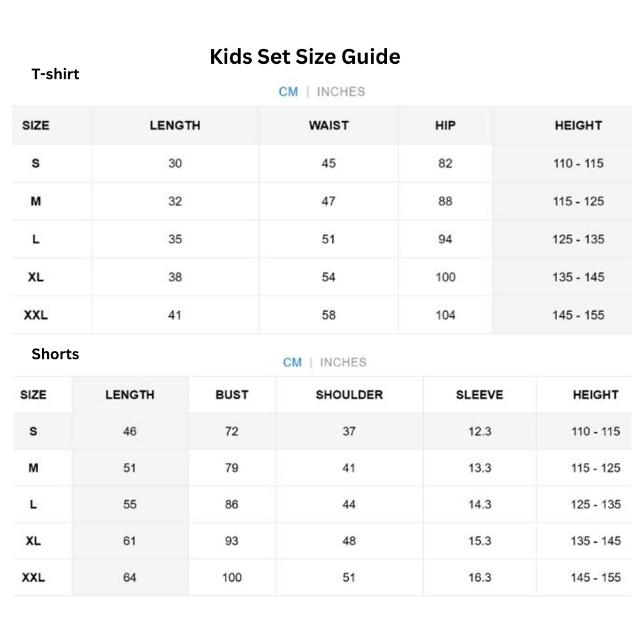
Task: Click hip value 100 for XL
Action: coord(445,277)
